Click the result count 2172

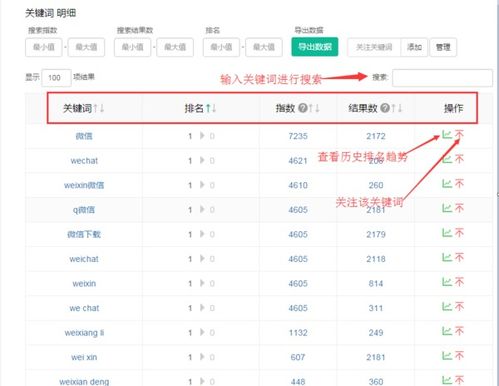[x=376, y=136]
